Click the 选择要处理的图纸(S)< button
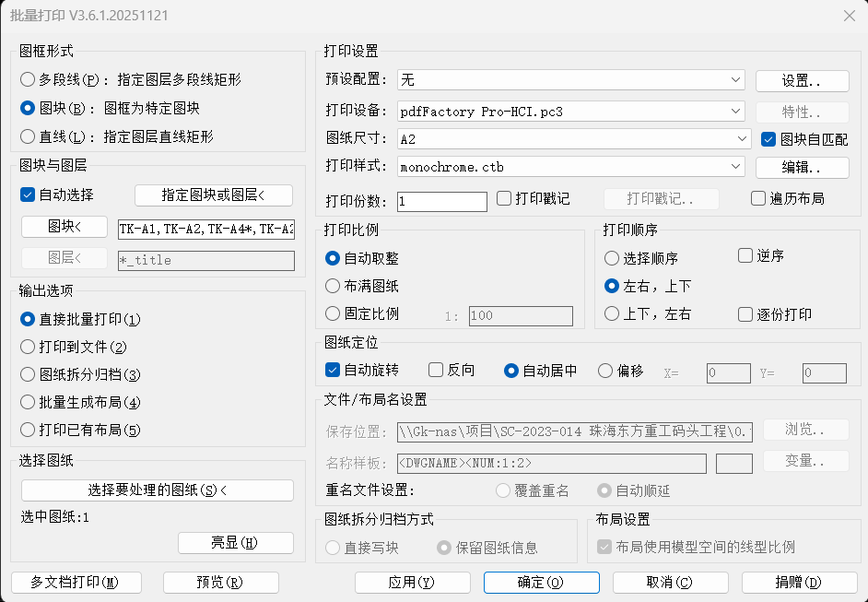This screenshot has height=602, width=868. point(157,490)
